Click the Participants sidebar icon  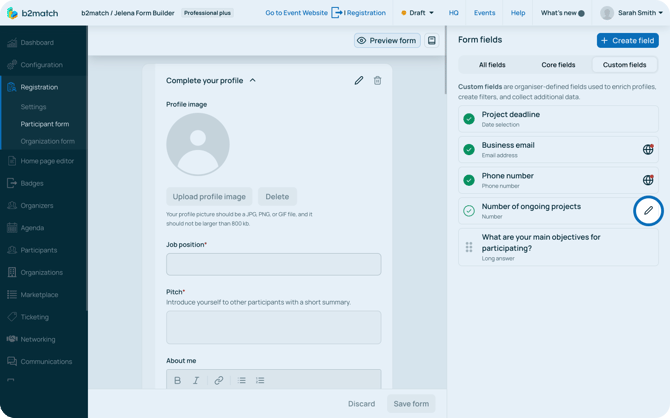coord(12,250)
